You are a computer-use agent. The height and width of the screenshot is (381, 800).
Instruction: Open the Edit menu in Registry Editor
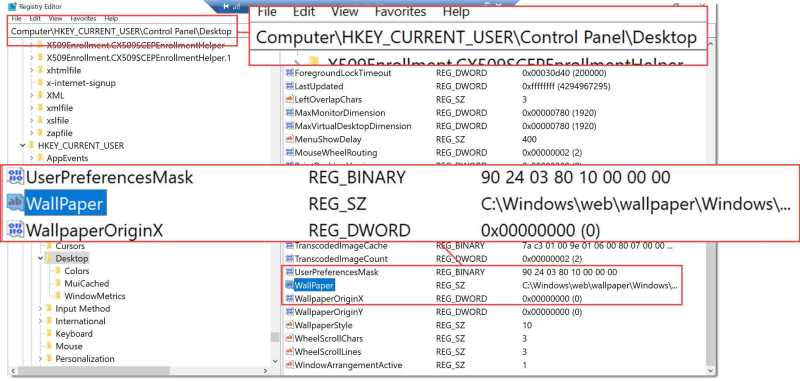tap(35, 18)
